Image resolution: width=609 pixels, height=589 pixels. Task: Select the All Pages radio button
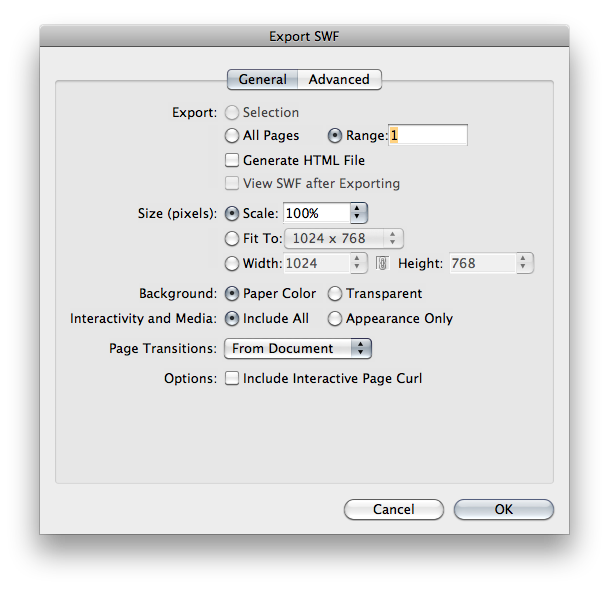pos(233,136)
